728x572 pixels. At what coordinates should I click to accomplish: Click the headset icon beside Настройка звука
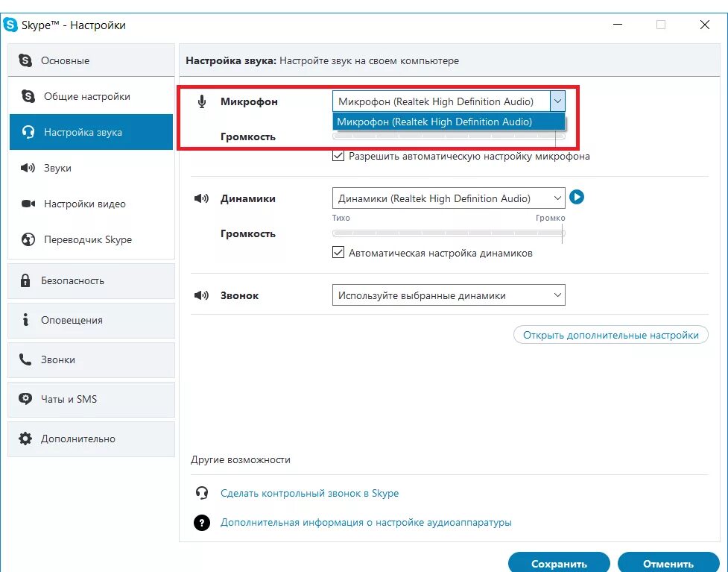pyautogui.click(x=28, y=133)
